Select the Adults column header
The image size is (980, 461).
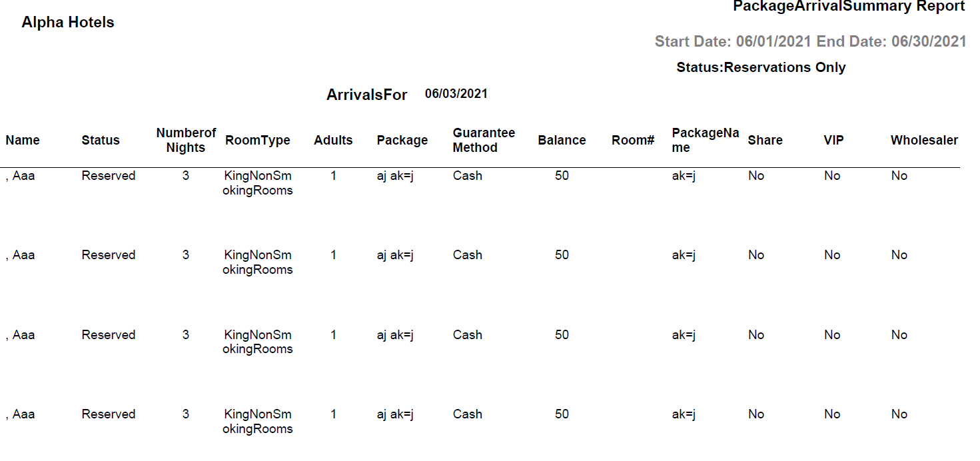[333, 141]
